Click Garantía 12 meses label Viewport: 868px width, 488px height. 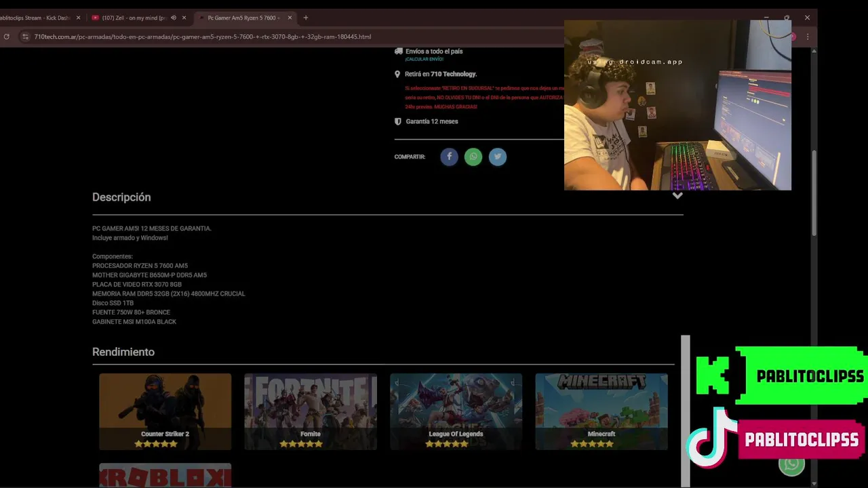432,121
